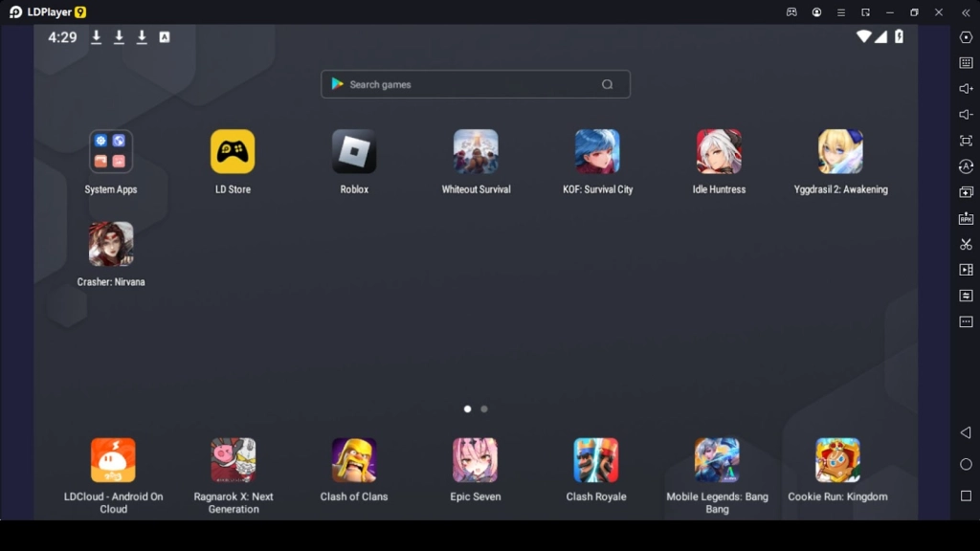Open LDPlayer settings hexagon icon
The width and height of the screenshot is (980, 551).
point(966,37)
